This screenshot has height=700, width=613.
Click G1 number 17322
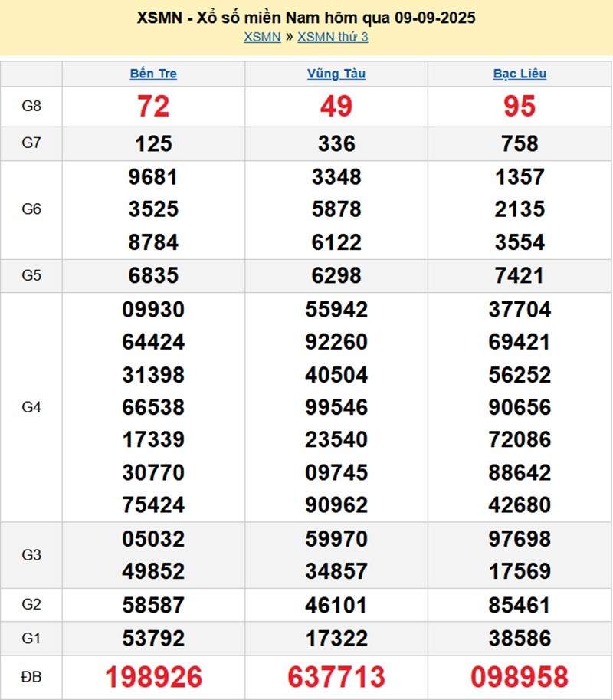(x=336, y=639)
